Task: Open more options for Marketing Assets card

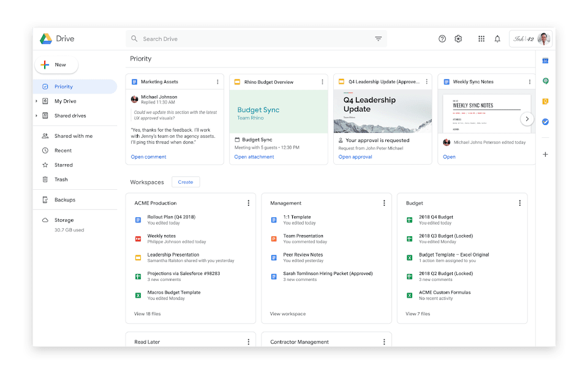Action: (x=217, y=81)
